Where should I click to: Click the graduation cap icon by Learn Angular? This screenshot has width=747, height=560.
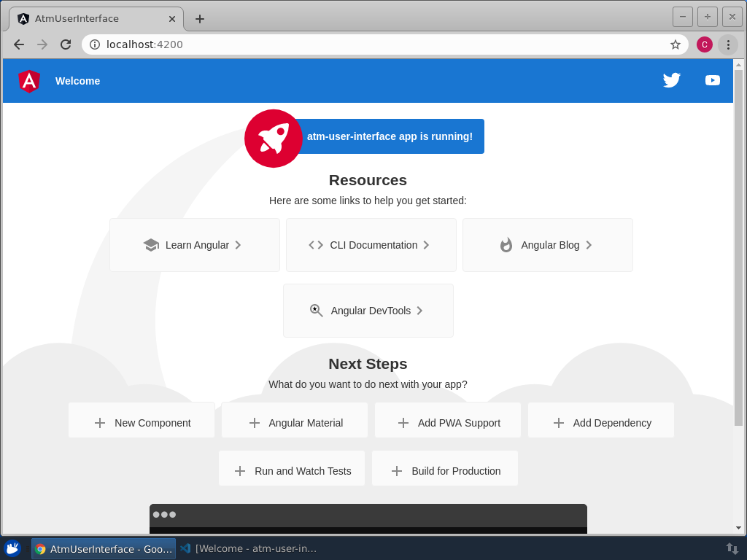pyautogui.click(x=151, y=245)
